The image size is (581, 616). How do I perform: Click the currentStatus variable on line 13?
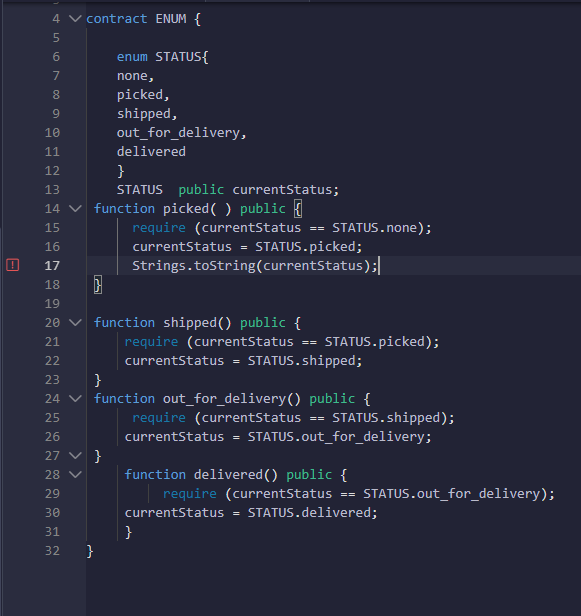click(282, 190)
